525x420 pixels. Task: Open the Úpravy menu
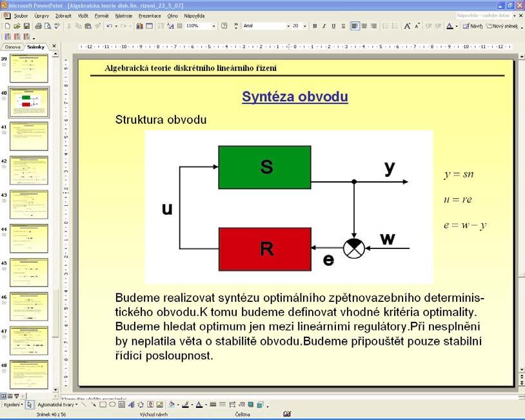coord(41,15)
